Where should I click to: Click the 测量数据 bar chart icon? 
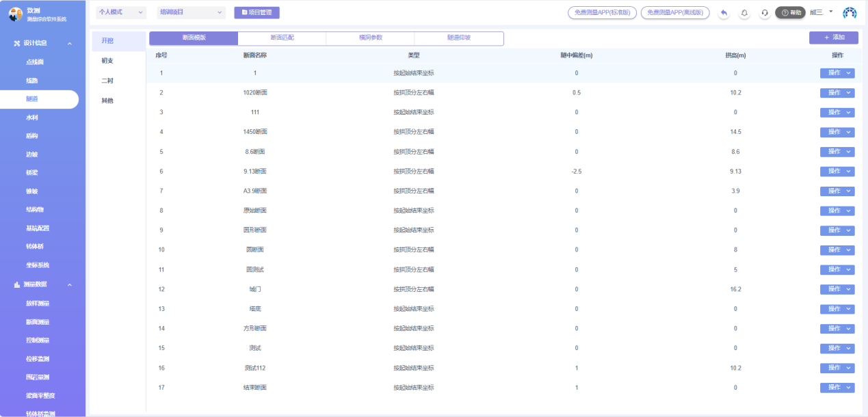coord(17,284)
